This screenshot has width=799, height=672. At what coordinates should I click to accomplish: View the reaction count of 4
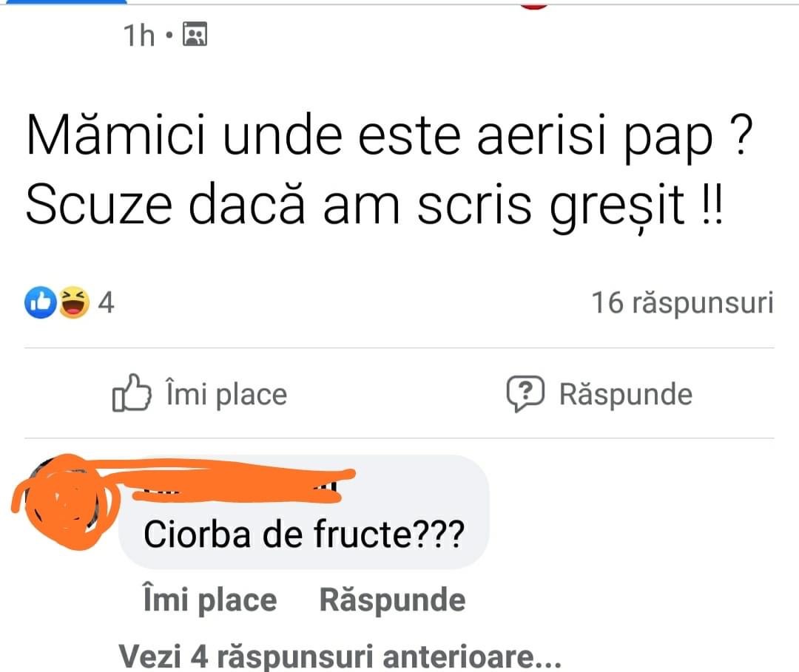(x=106, y=303)
